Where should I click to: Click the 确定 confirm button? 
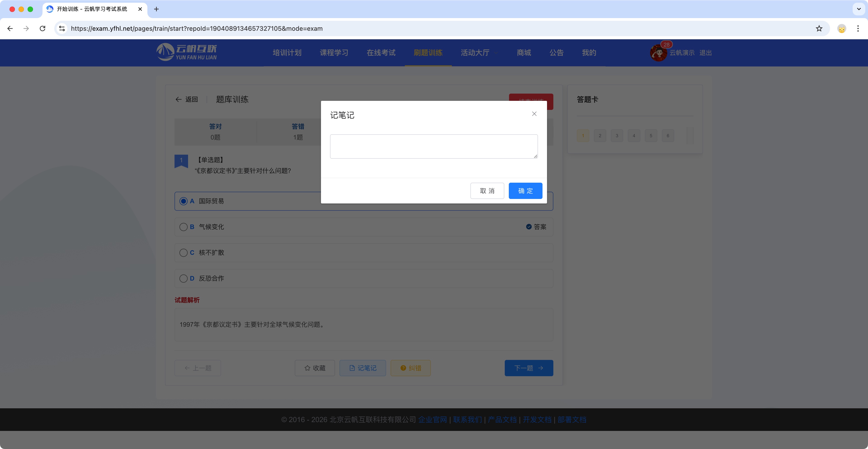(x=525, y=191)
